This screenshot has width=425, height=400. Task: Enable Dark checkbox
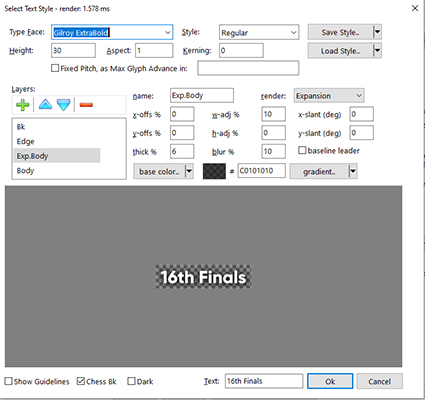(x=131, y=381)
